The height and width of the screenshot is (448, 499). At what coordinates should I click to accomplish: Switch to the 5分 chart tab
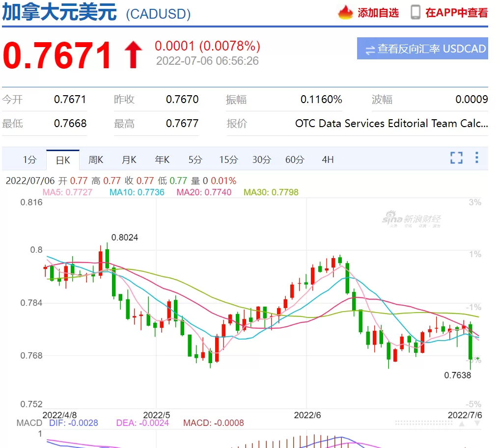[195, 159]
